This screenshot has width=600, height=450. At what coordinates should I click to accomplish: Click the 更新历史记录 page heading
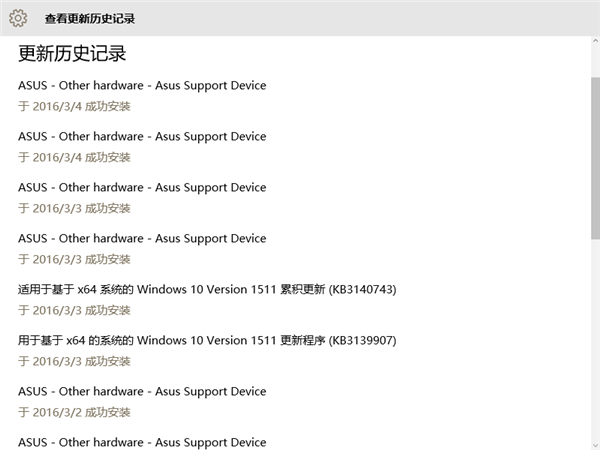click(x=72, y=54)
